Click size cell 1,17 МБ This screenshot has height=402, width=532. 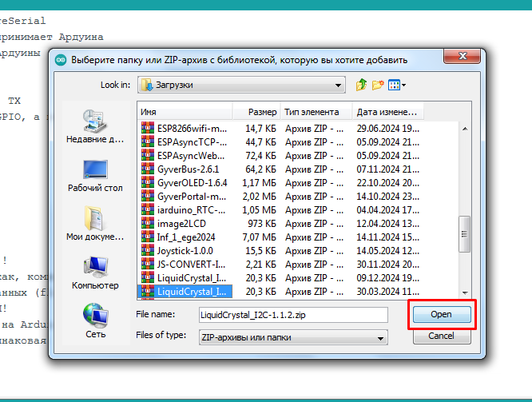point(260,183)
